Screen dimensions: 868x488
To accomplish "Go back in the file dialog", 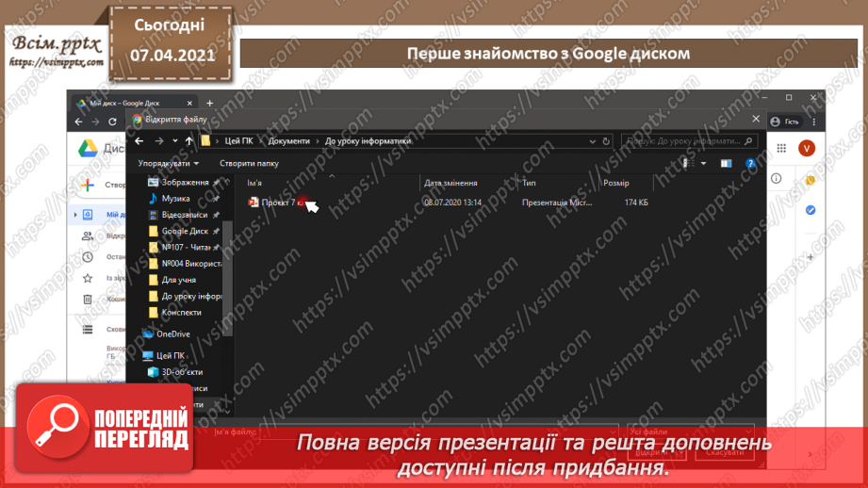I will tap(139, 141).
